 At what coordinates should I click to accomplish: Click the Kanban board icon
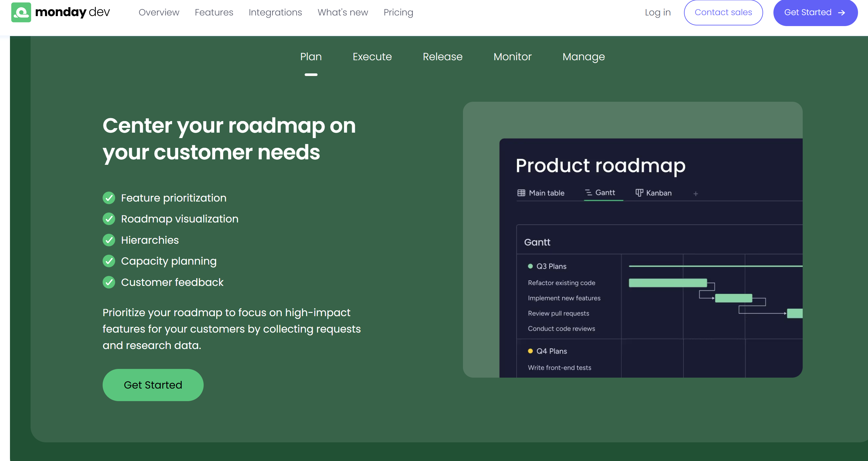[639, 193]
